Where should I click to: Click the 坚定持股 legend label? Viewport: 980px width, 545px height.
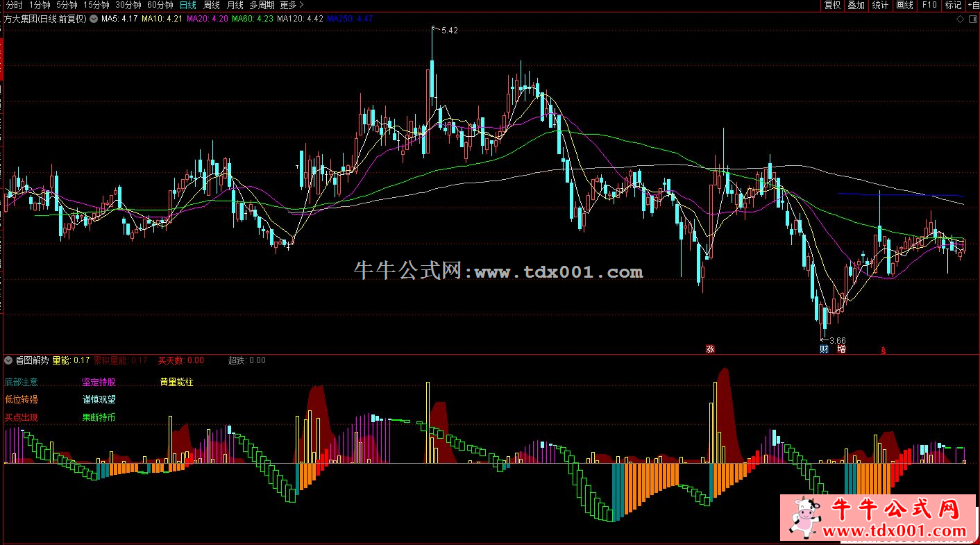(99, 382)
